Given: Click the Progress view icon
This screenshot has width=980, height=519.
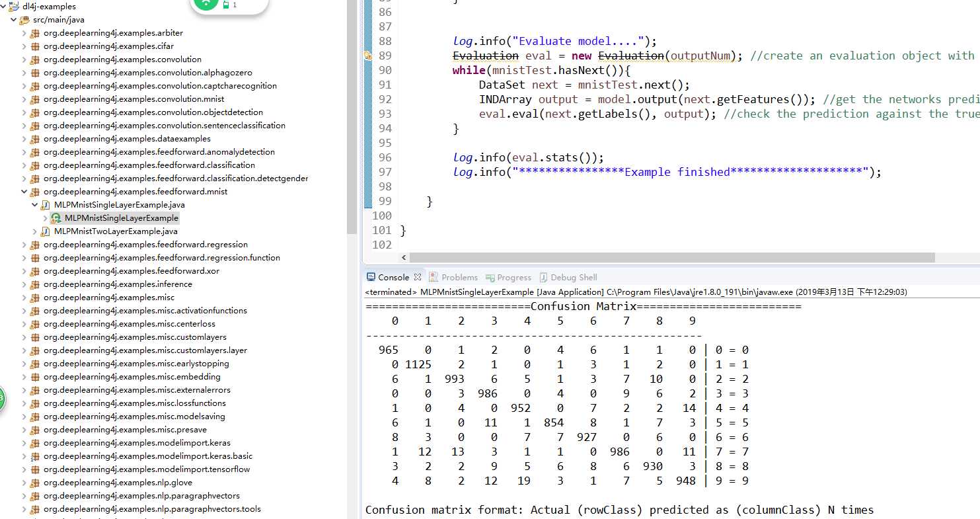Looking at the screenshot, I should pos(490,278).
